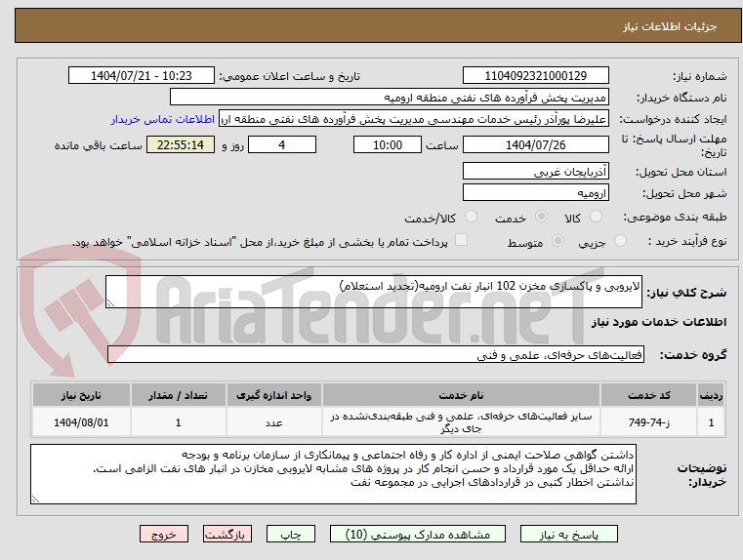
Task: Click the چاپ print button
Action: click(x=291, y=534)
